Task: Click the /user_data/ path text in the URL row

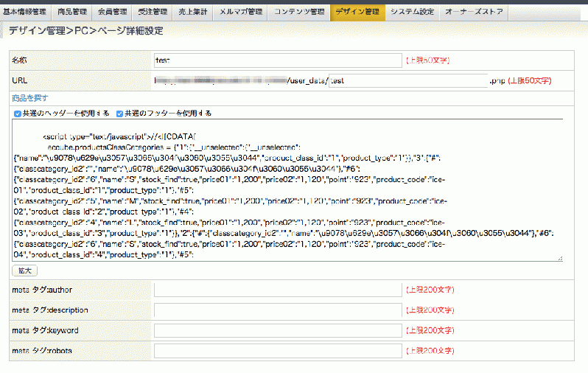Action: pos(307,80)
